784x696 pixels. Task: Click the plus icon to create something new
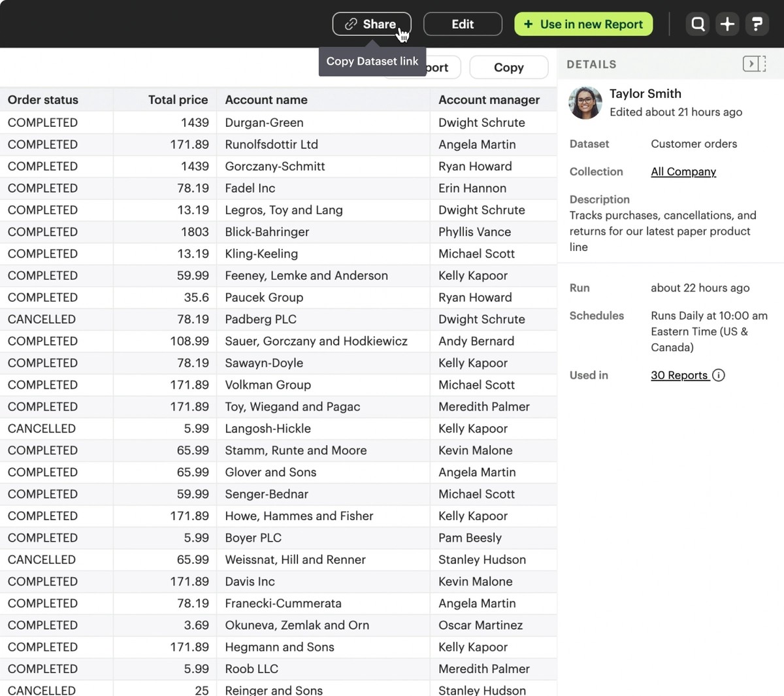pos(727,24)
